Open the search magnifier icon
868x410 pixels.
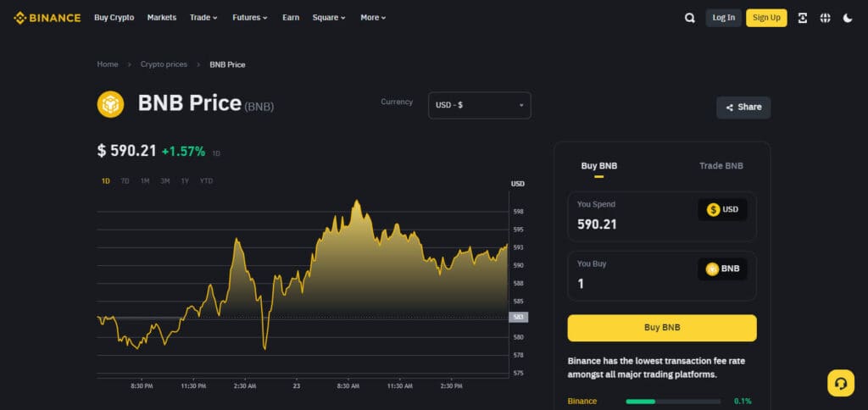click(x=690, y=18)
